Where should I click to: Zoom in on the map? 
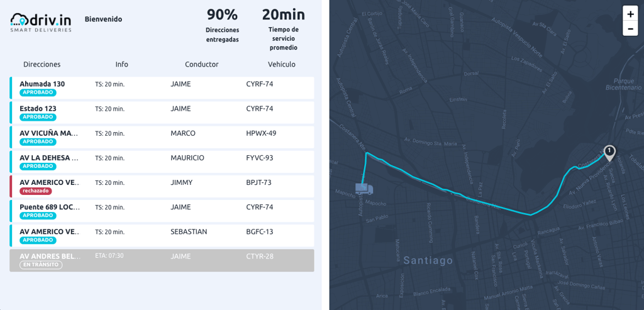tap(630, 14)
